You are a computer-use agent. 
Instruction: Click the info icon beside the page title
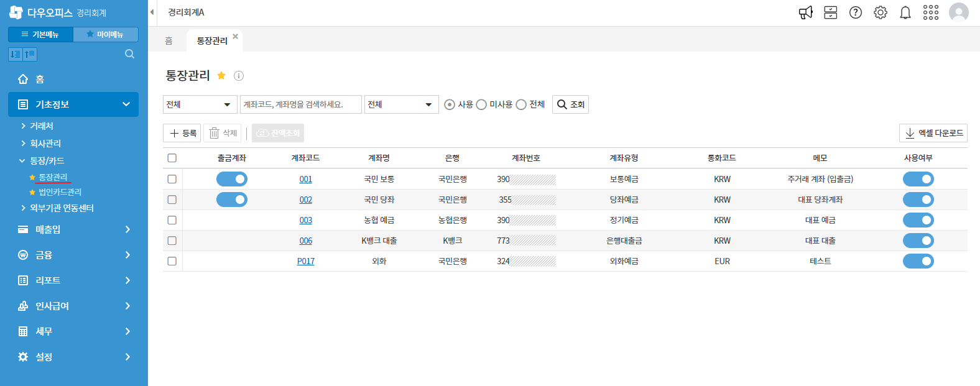239,76
